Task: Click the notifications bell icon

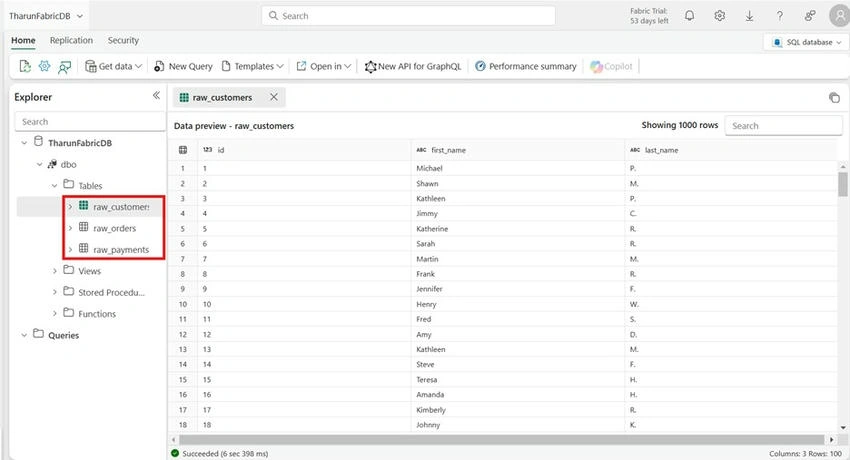Action: click(690, 16)
